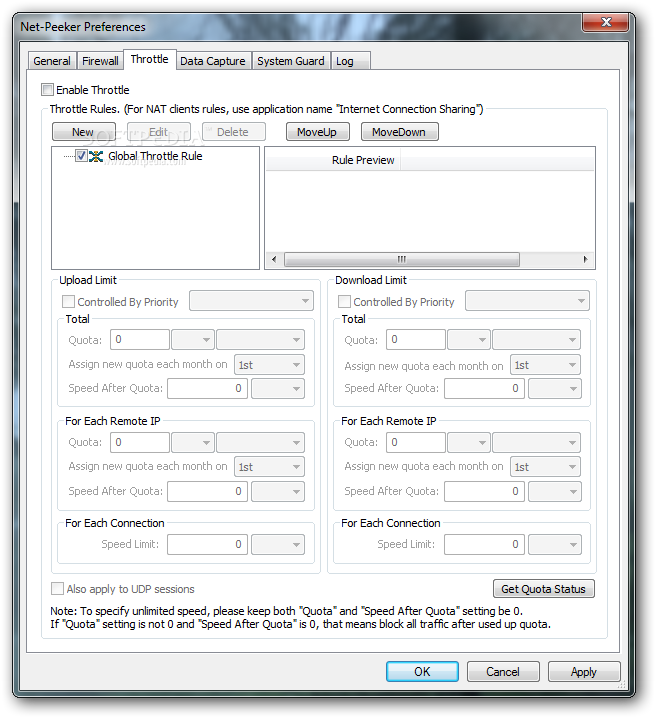Open Download Remote IP Quota period dropdown

537,442
